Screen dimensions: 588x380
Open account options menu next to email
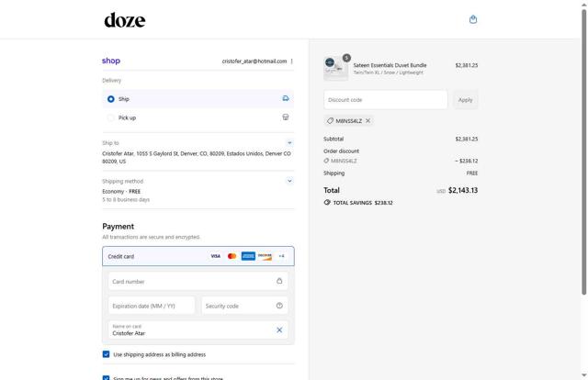click(x=292, y=61)
